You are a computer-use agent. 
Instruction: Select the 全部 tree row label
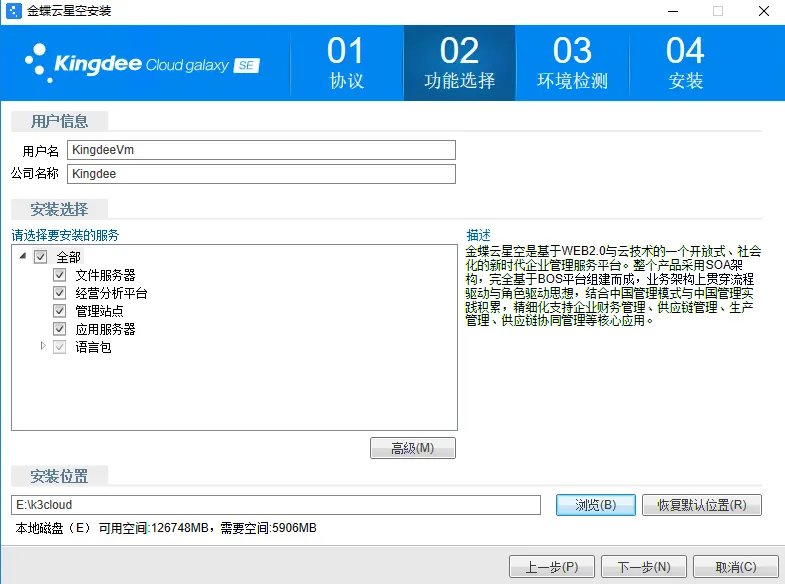69,257
